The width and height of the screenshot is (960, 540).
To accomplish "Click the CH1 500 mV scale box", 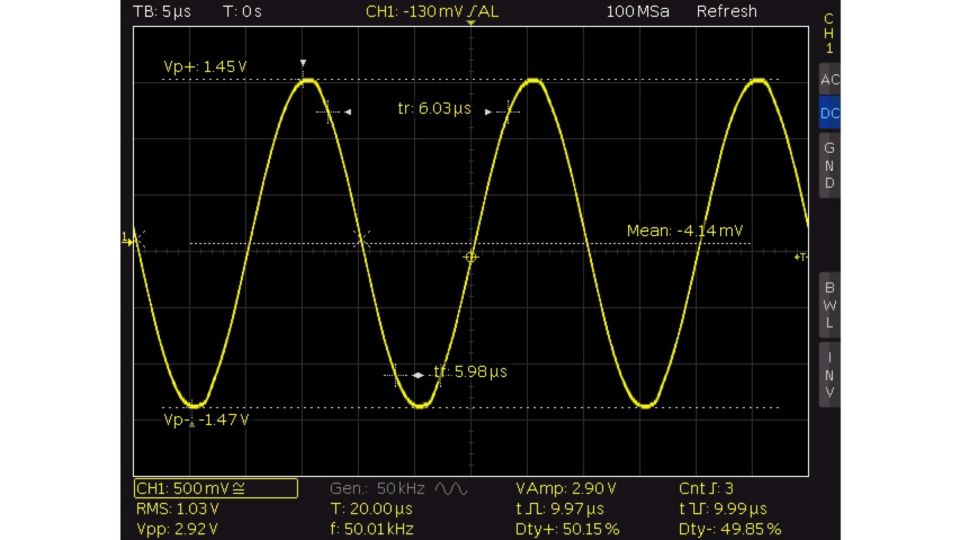I will pos(216,488).
